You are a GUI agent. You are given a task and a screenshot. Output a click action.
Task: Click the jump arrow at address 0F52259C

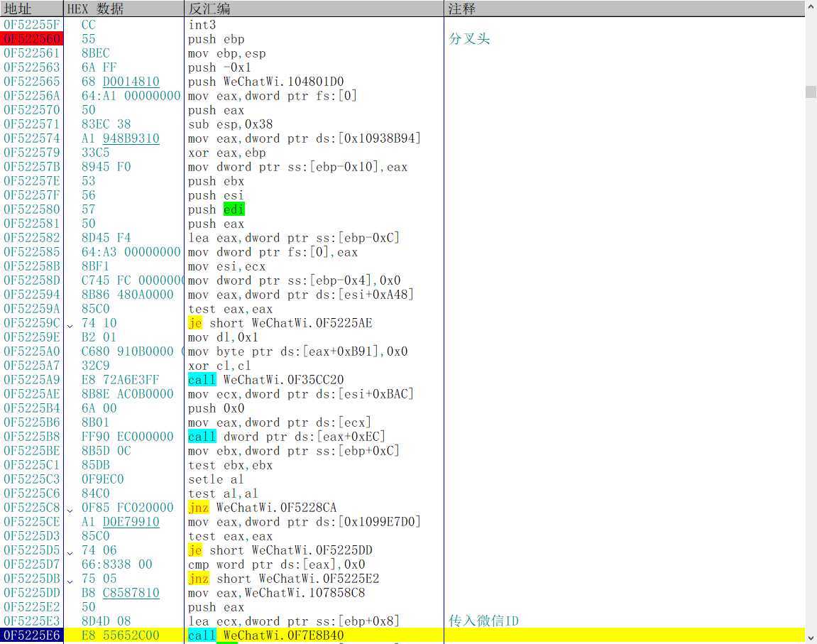pyautogui.click(x=70, y=326)
